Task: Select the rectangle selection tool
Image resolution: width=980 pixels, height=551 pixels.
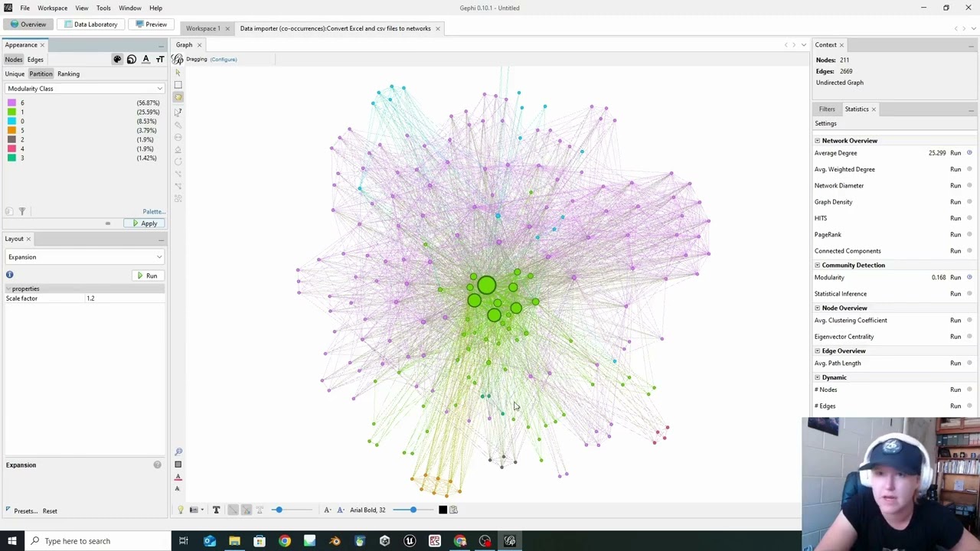Action: click(x=178, y=85)
